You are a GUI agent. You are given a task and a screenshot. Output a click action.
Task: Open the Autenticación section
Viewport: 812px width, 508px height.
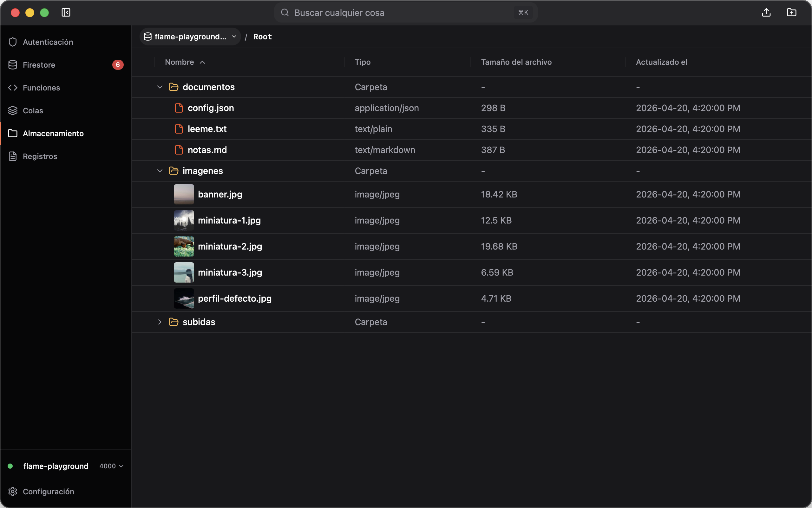click(x=66, y=42)
